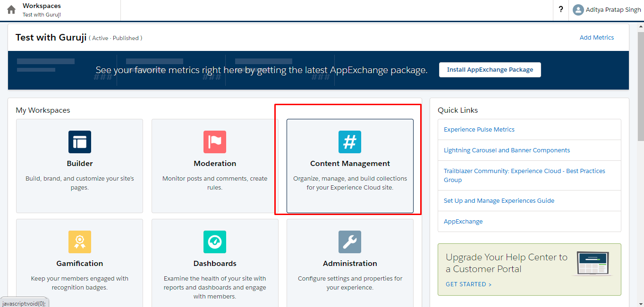This screenshot has height=307, width=644.
Task: Open the Moderation workspace title
Action: (x=215, y=164)
